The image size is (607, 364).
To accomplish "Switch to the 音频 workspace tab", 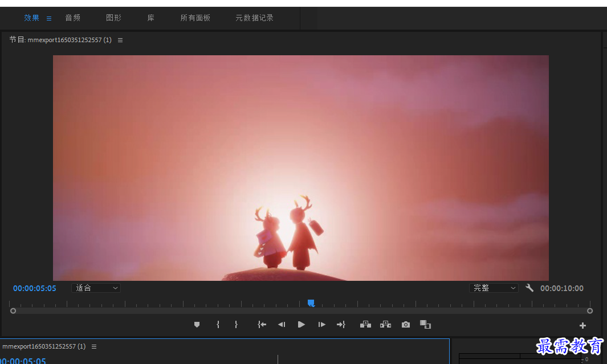I will [x=73, y=18].
